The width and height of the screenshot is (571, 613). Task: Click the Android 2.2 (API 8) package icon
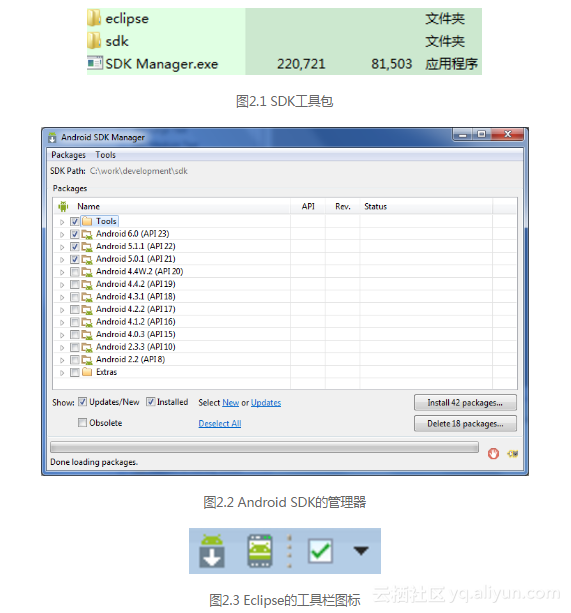pyautogui.click(x=87, y=360)
